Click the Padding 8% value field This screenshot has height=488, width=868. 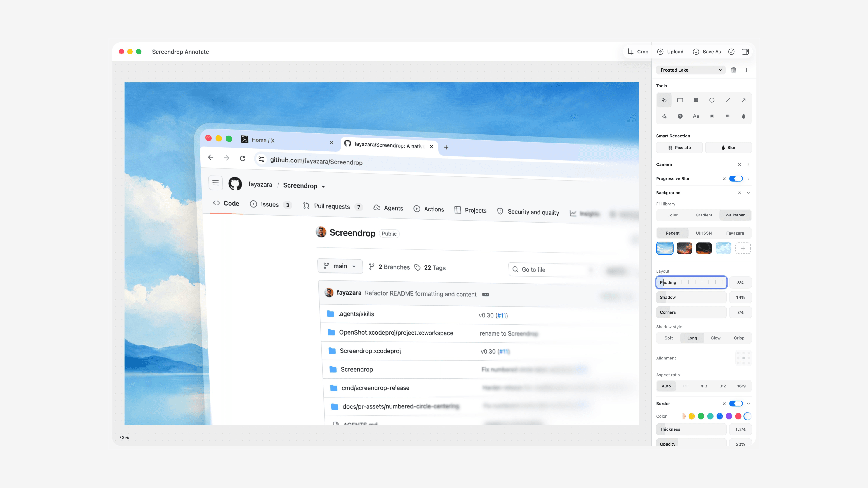point(740,283)
